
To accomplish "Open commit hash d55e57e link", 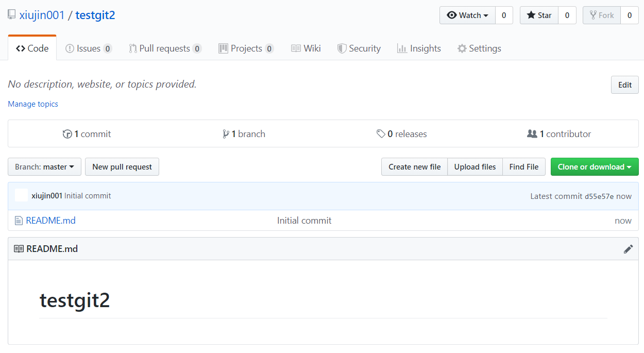I will tap(599, 196).
